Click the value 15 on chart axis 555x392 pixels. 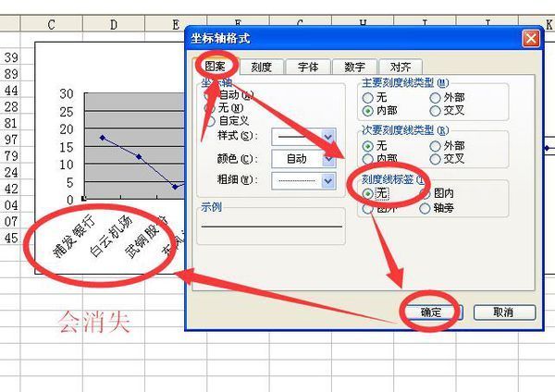click(x=67, y=147)
